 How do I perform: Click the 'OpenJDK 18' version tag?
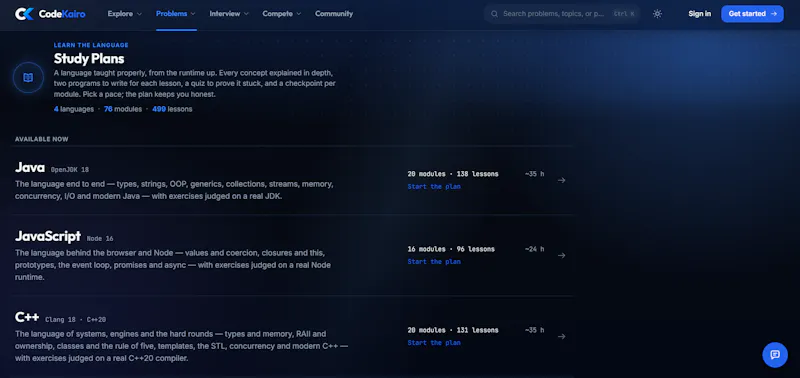tap(69, 169)
